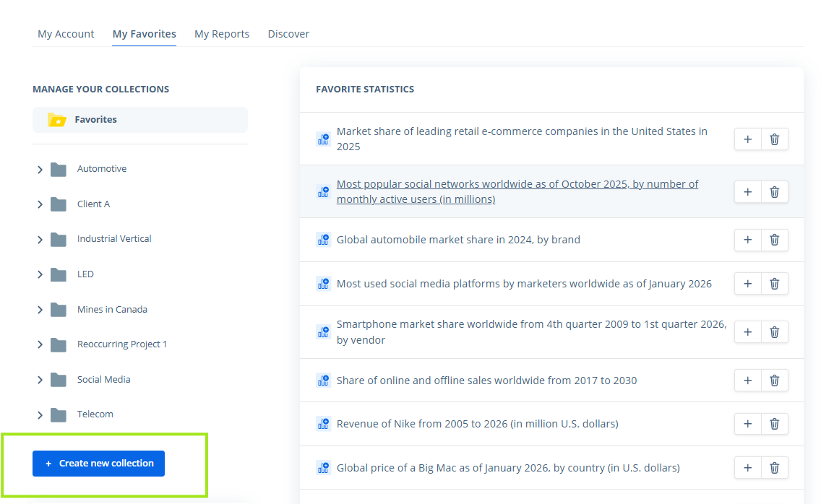Viewport: 834px width, 504px height.
Task: Add marketers social media platforms statistic
Action: point(748,284)
